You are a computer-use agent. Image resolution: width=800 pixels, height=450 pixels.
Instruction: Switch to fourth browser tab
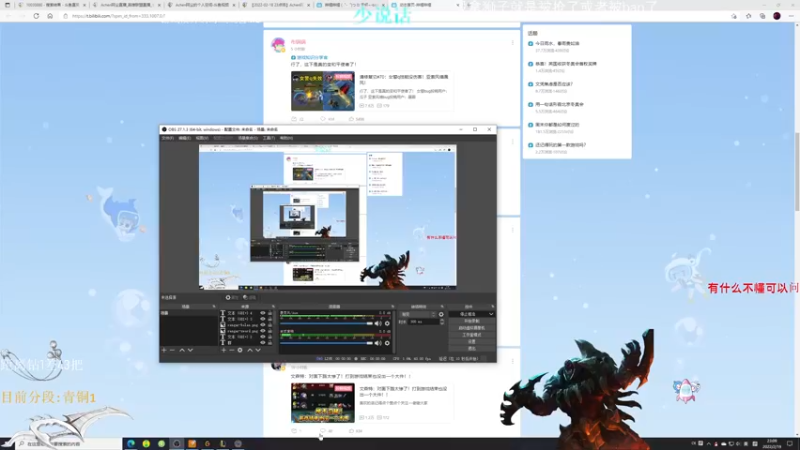(x=276, y=5)
